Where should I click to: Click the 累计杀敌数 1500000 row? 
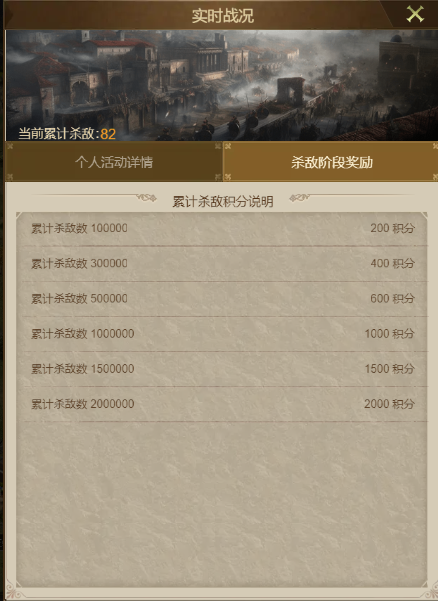[x=224, y=369]
